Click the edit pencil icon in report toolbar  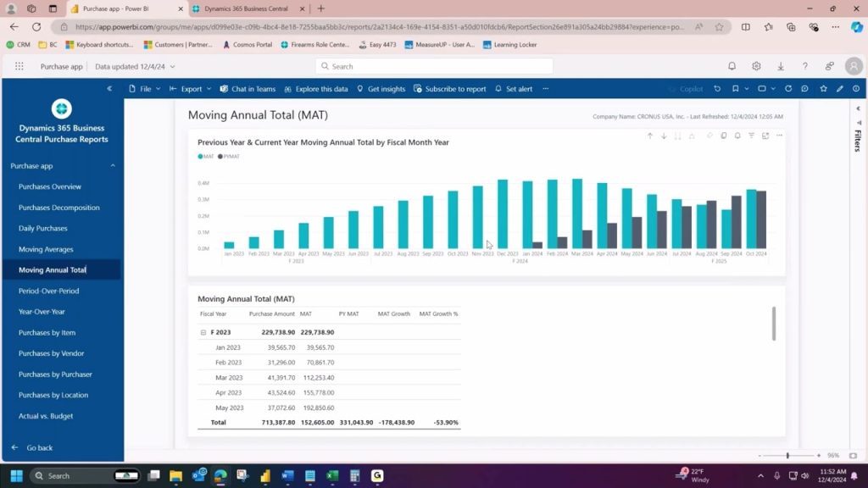[x=840, y=88]
